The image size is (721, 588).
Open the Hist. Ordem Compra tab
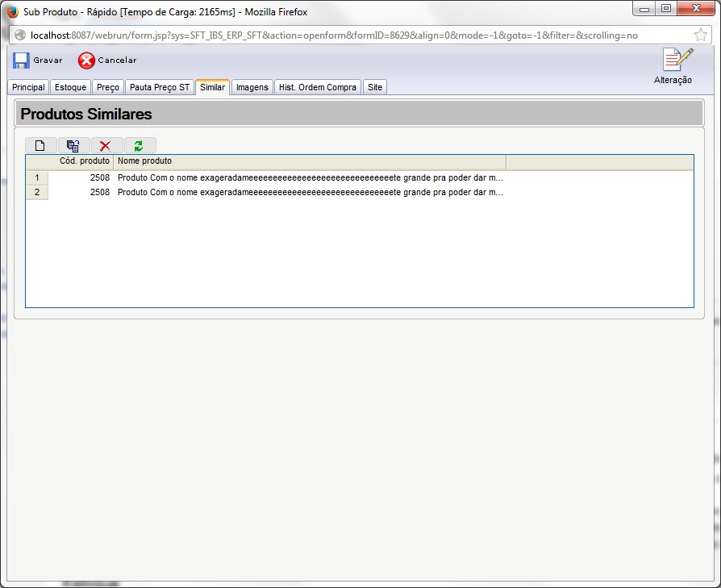[x=317, y=87]
